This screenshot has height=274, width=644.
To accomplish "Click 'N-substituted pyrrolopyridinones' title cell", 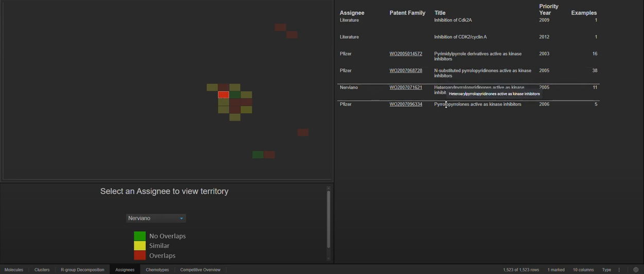I will 482,73.
